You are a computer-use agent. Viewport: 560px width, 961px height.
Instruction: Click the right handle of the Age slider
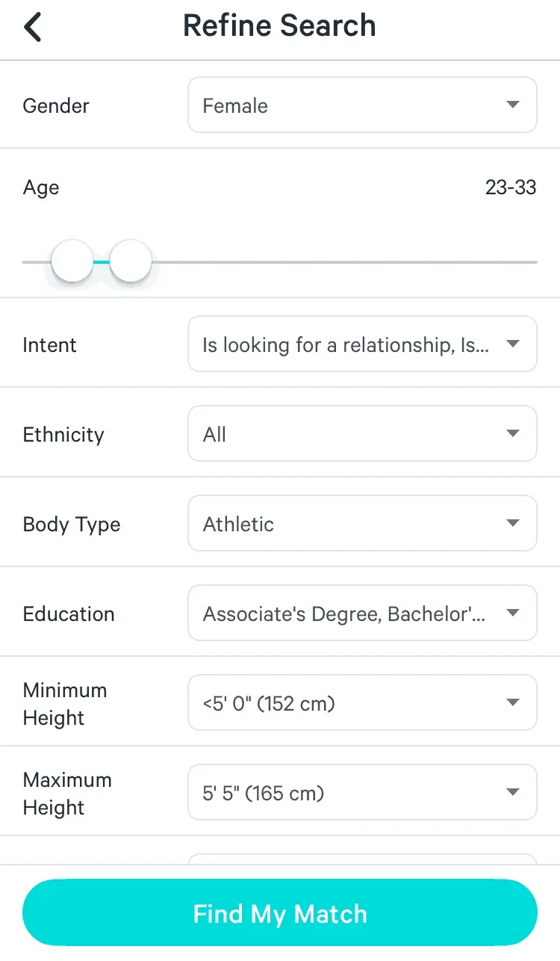pos(130,260)
